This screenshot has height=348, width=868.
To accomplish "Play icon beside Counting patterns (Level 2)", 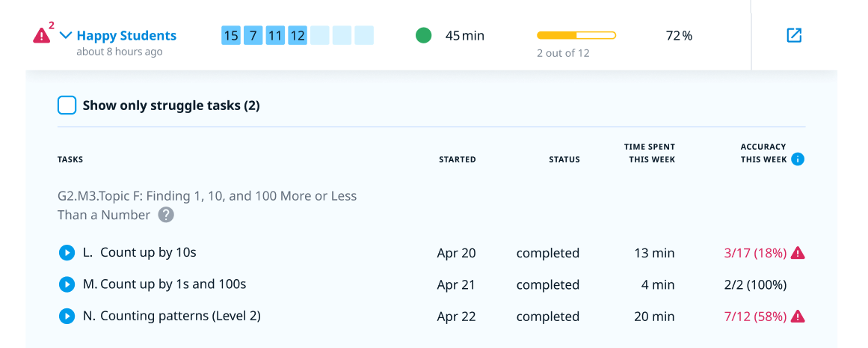I will point(67,316).
